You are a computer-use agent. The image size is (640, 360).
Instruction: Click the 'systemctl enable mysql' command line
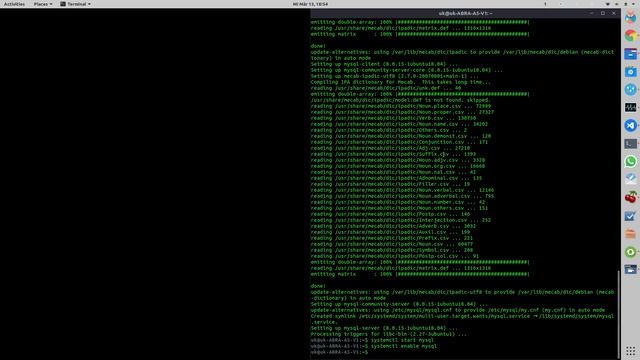tap(373, 346)
